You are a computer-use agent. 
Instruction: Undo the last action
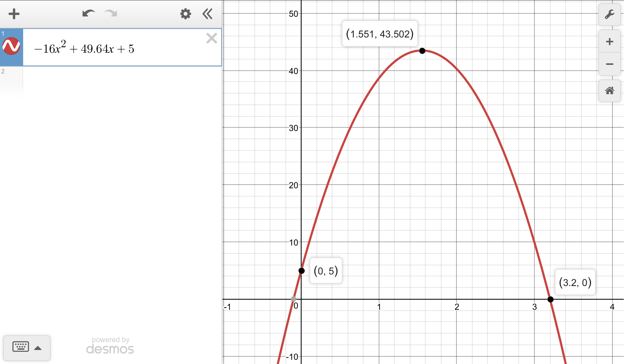88,13
